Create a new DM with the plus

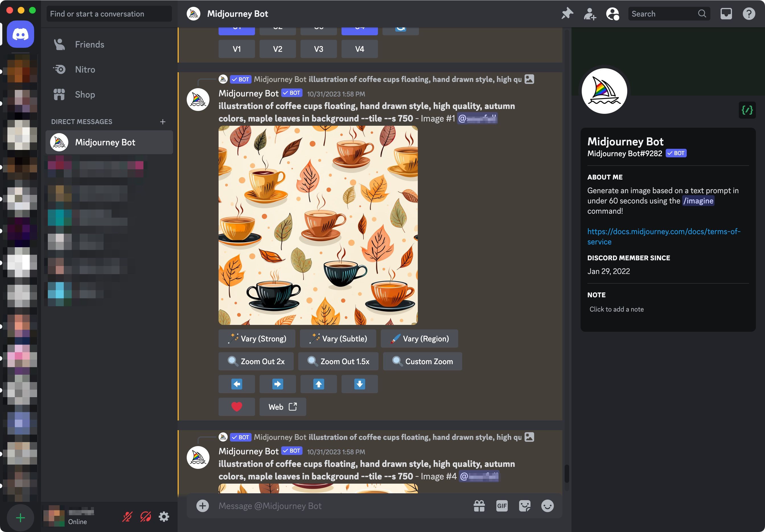pos(163,121)
